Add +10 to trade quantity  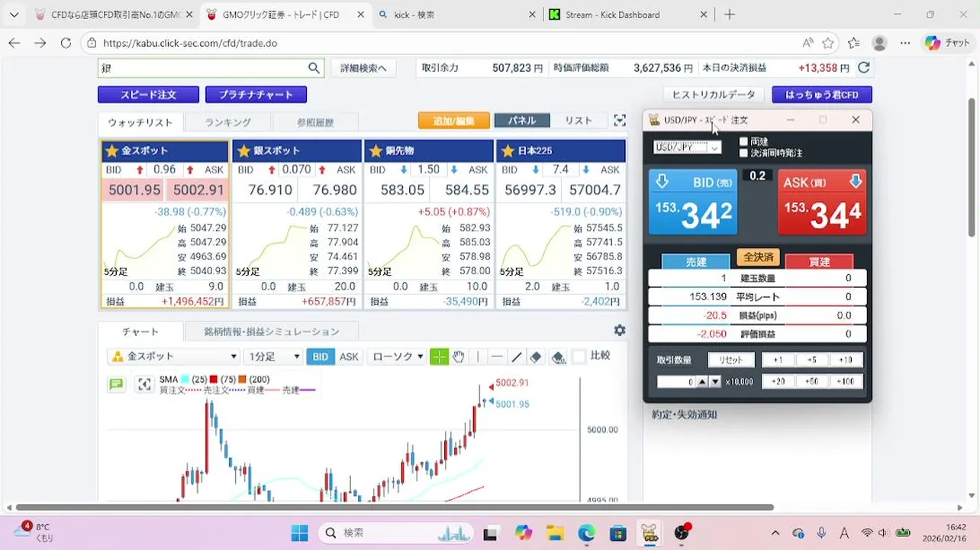click(845, 360)
